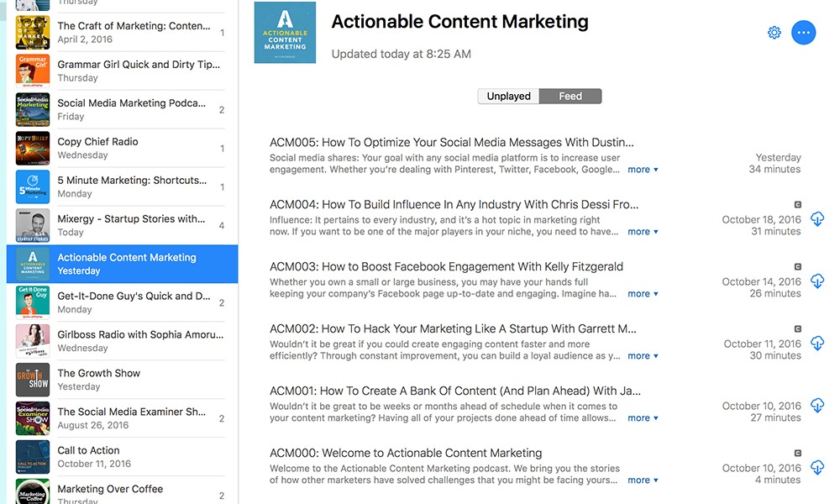840x504 pixels.
Task: Open Mixergy Startup Stories via its artwork
Action: tap(33, 225)
